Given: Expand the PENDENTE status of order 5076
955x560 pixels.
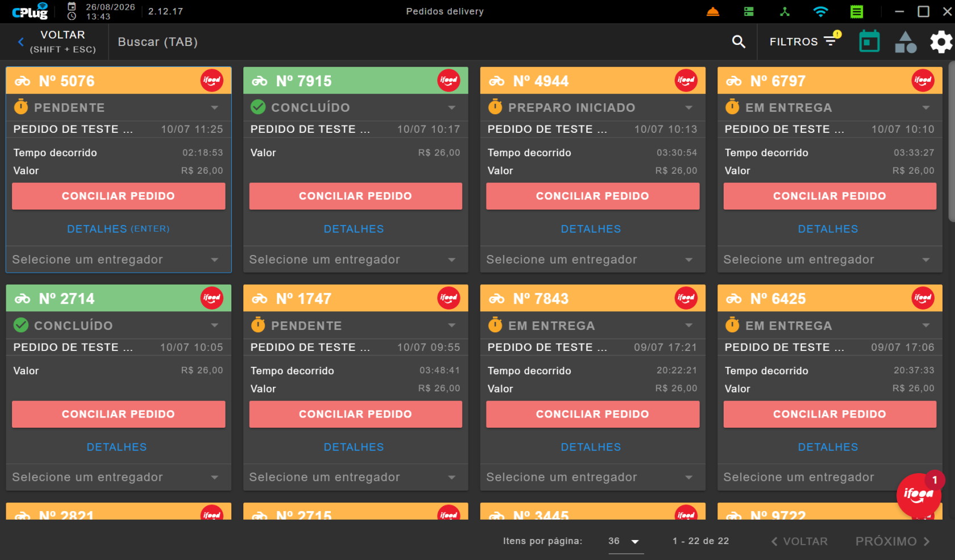Looking at the screenshot, I should pyautogui.click(x=118, y=107).
